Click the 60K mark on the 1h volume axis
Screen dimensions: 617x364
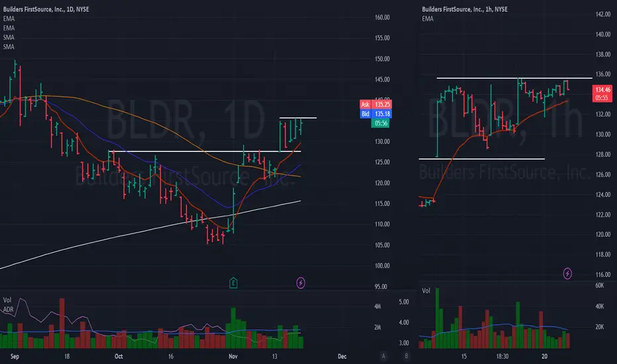tap(599, 285)
